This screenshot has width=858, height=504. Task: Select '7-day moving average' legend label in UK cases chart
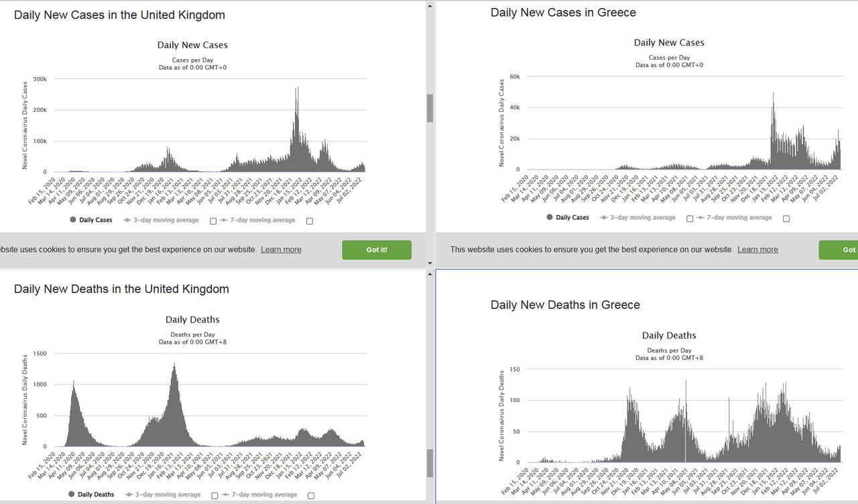pyautogui.click(x=261, y=220)
